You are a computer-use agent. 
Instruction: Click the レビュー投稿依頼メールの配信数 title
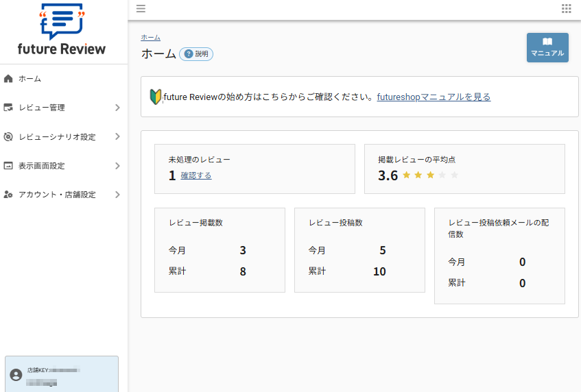coord(499,228)
